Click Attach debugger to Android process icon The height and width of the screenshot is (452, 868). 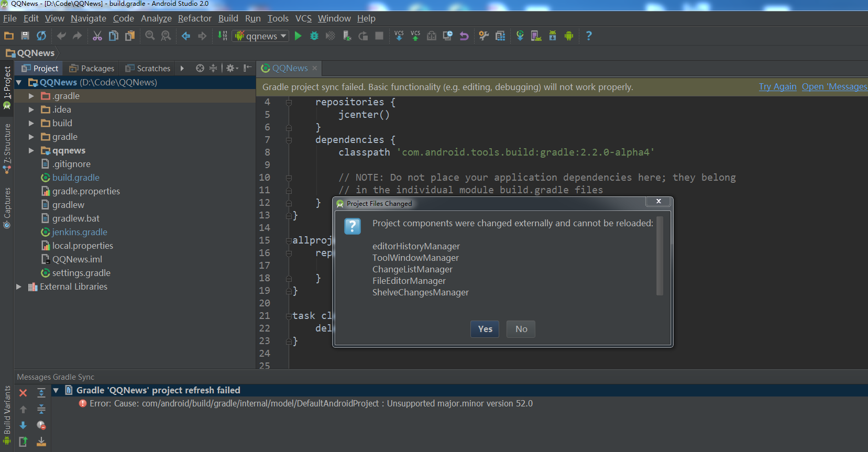point(347,36)
